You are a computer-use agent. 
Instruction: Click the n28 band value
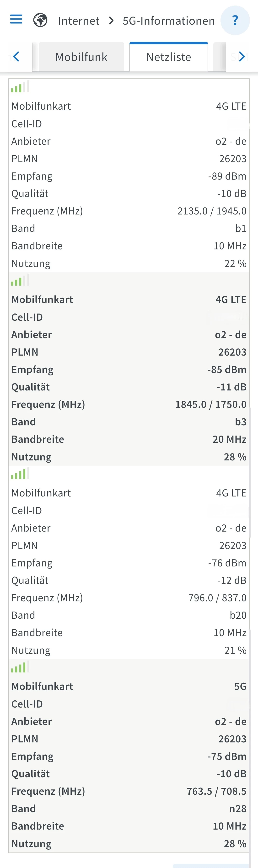238,809
